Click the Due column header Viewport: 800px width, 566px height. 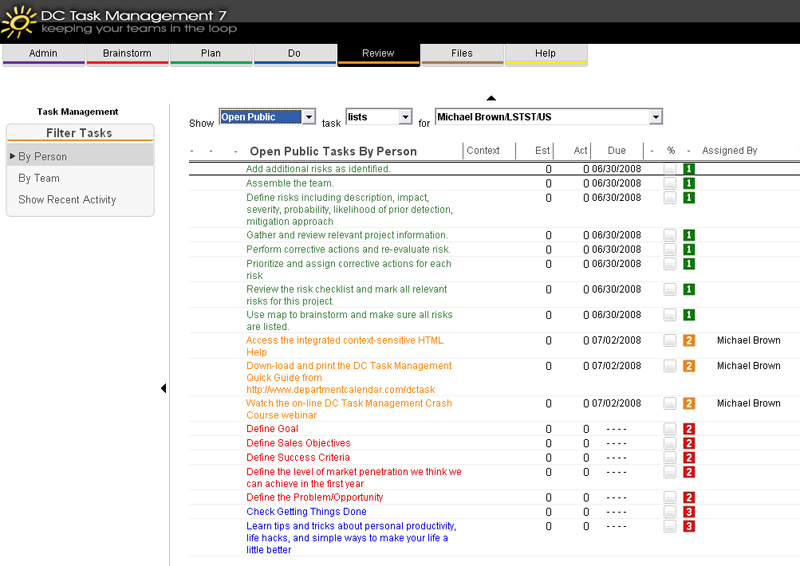click(x=616, y=151)
